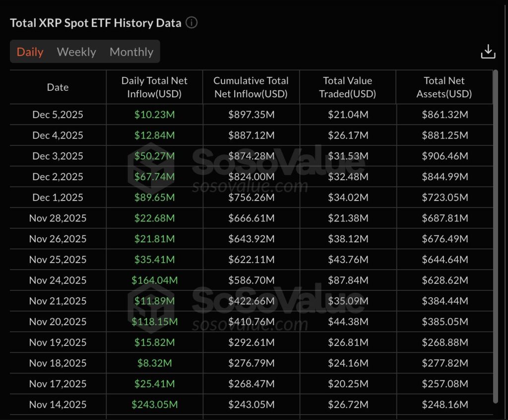The width and height of the screenshot is (508, 420).
Task: Select the Dec 5,2025 date cell
Action: (58, 114)
